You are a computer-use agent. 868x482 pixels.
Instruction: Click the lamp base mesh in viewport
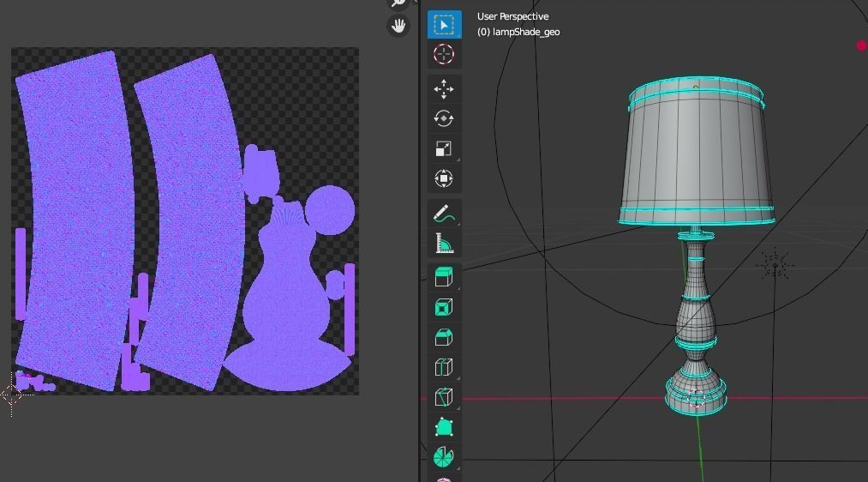pyautogui.click(x=696, y=324)
